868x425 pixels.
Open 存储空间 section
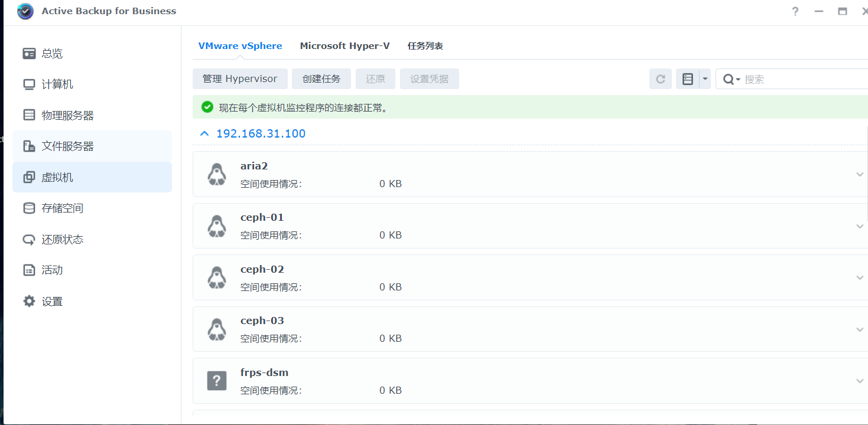pyautogui.click(x=92, y=208)
